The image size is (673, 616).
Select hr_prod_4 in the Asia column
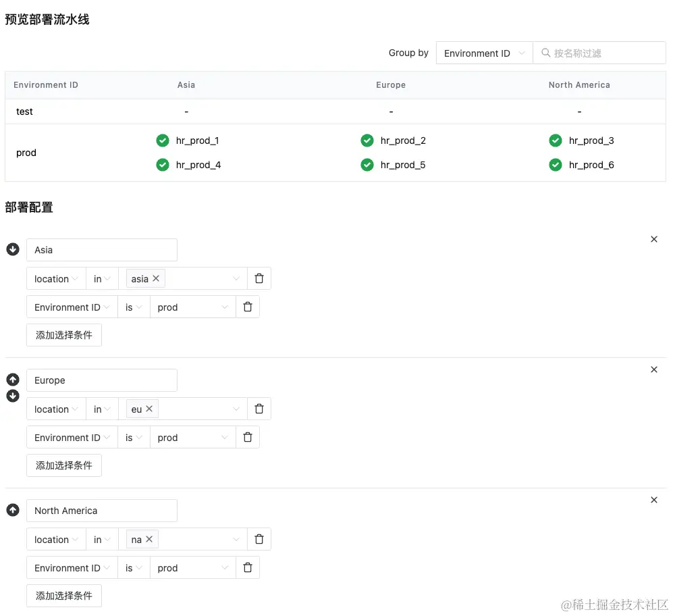[198, 165]
